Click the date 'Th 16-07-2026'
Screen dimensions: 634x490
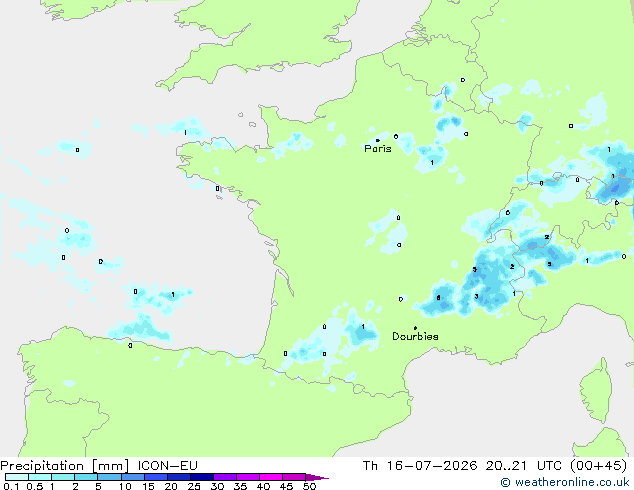coord(420,466)
